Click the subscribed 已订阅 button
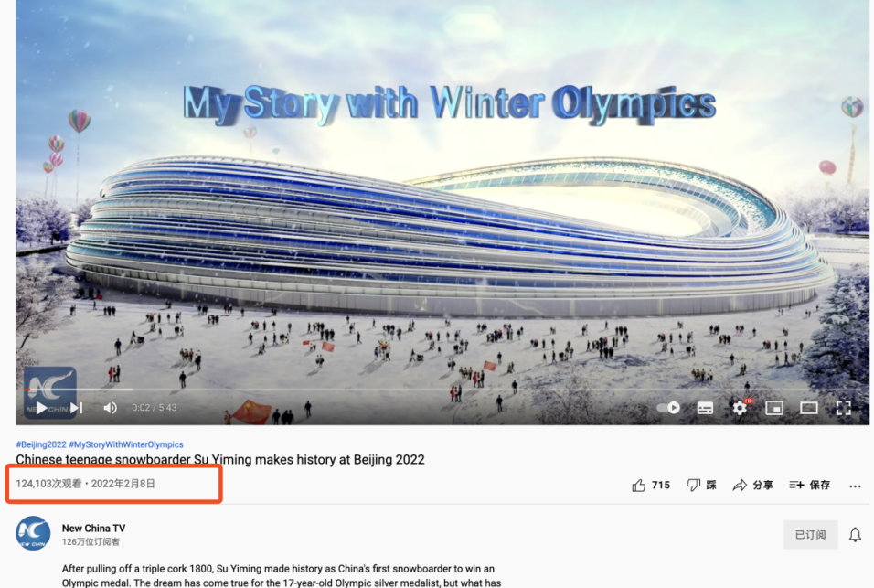Screen dimensions: 874x588 (x=810, y=535)
